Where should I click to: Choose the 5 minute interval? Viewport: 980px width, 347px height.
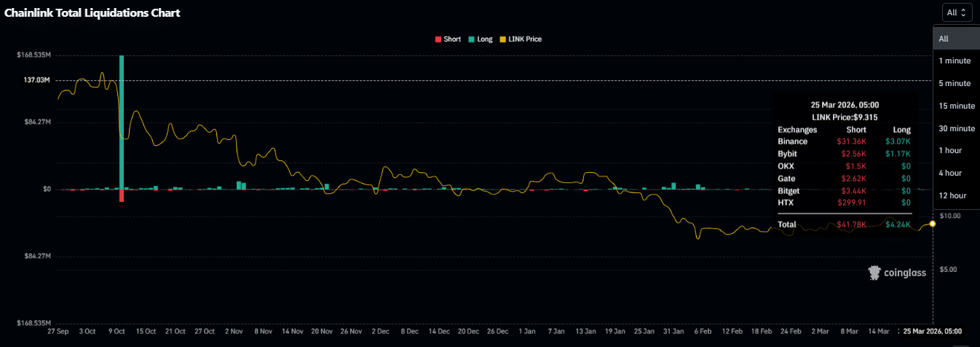[x=956, y=83]
